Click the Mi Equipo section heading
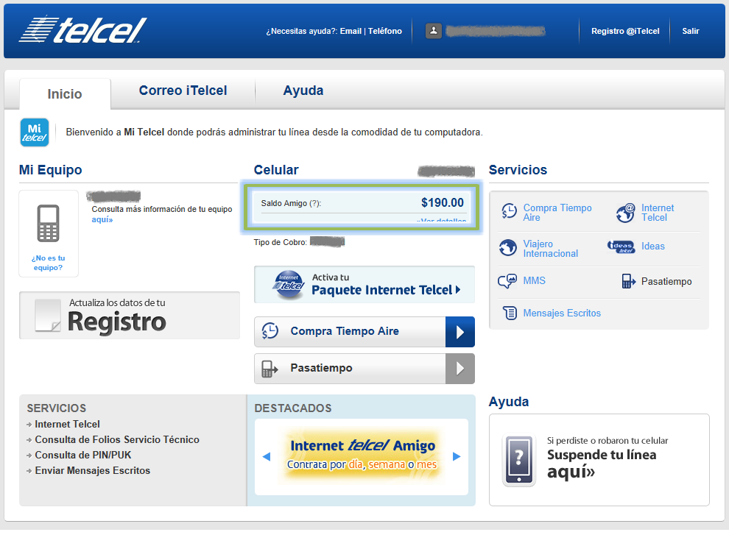 [50, 170]
